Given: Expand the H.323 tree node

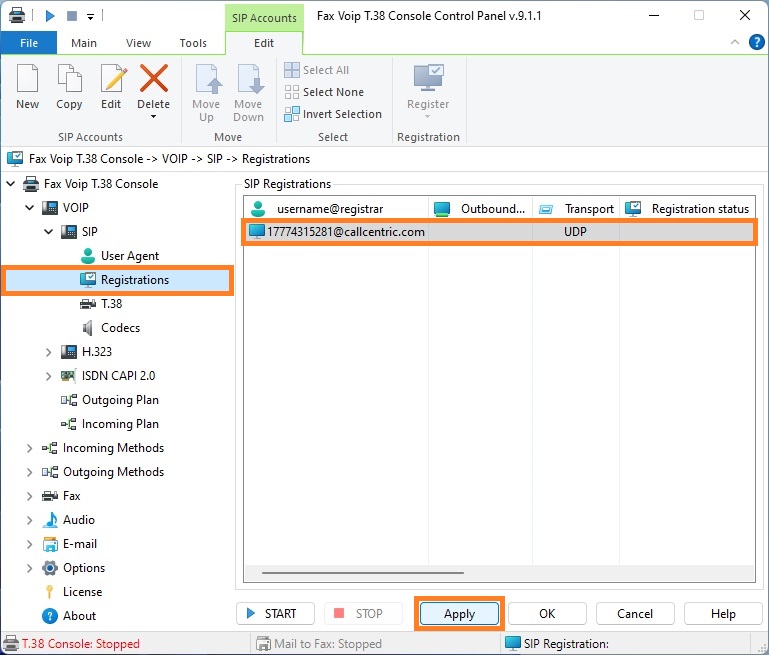Looking at the screenshot, I should click(x=48, y=352).
